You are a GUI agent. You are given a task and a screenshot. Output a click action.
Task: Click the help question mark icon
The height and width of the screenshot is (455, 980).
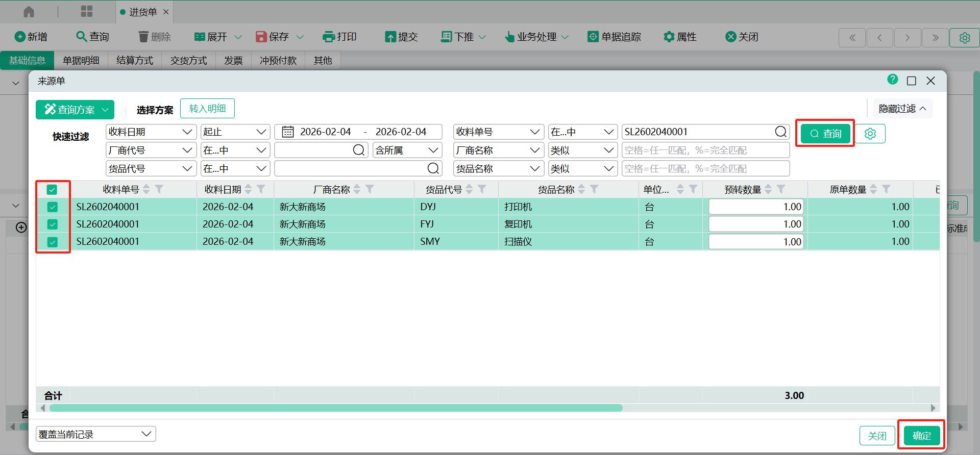click(892, 80)
